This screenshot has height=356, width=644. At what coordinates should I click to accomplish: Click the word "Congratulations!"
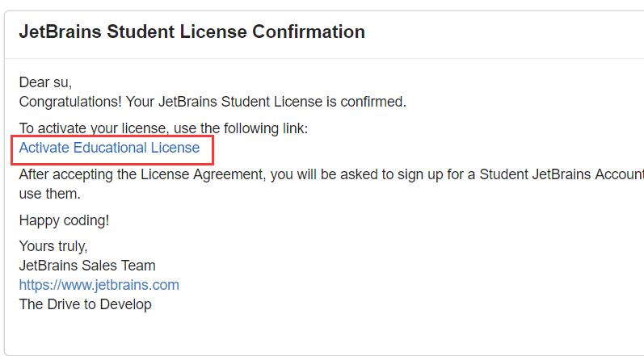[69, 102]
